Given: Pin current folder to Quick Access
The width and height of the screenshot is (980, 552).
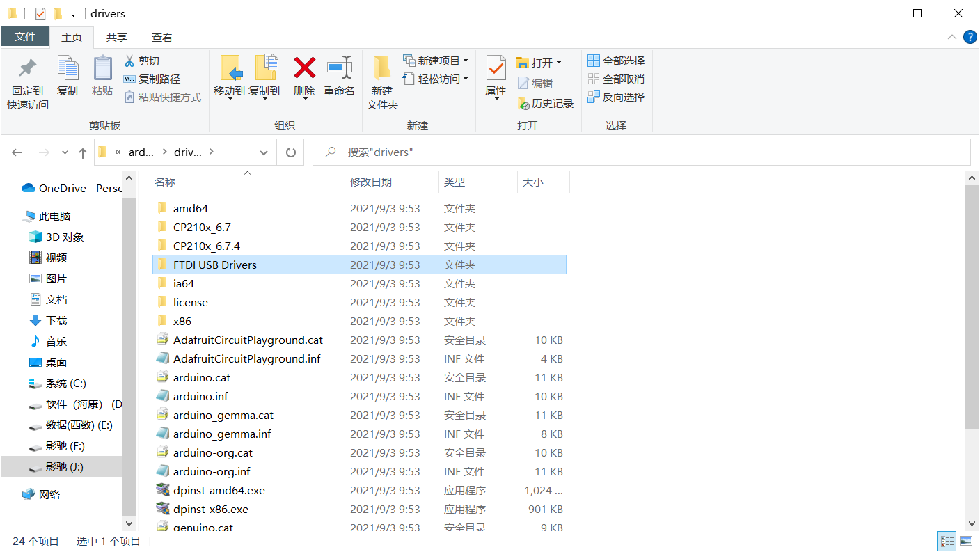Looking at the screenshot, I should coord(26,80).
